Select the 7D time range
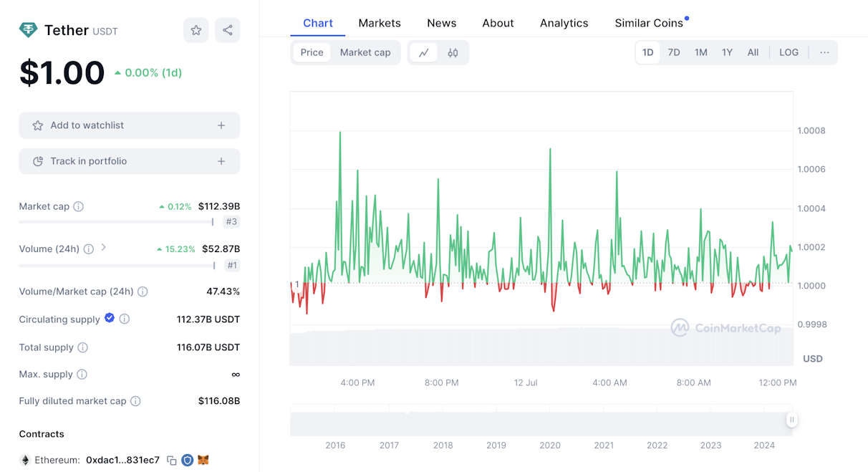 (x=674, y=52)
